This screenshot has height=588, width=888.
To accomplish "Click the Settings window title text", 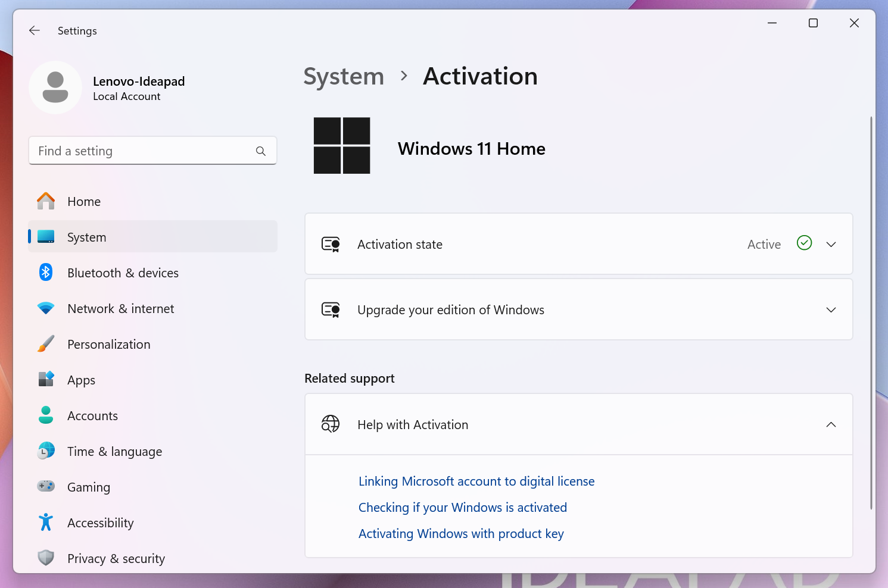I will pyautogui.click(x=77, y=31).
